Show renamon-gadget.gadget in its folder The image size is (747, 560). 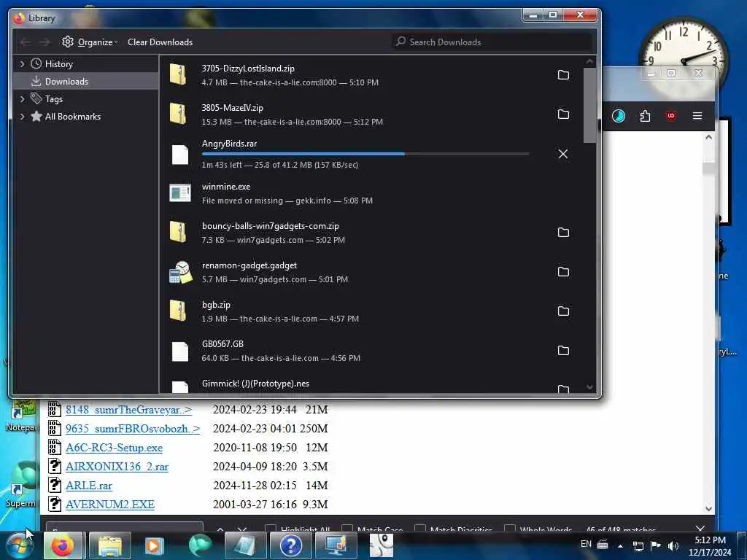(x=563, y=272)
